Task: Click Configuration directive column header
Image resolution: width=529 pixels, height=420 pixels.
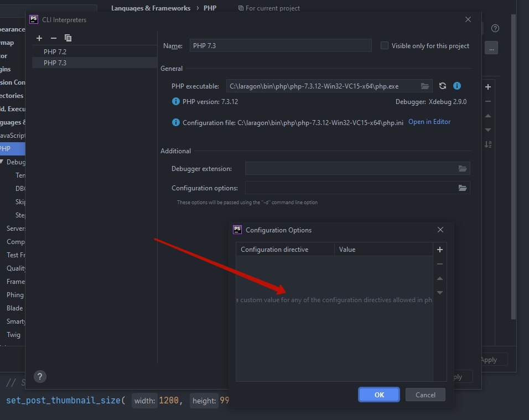Action: (x=285, y=250)
